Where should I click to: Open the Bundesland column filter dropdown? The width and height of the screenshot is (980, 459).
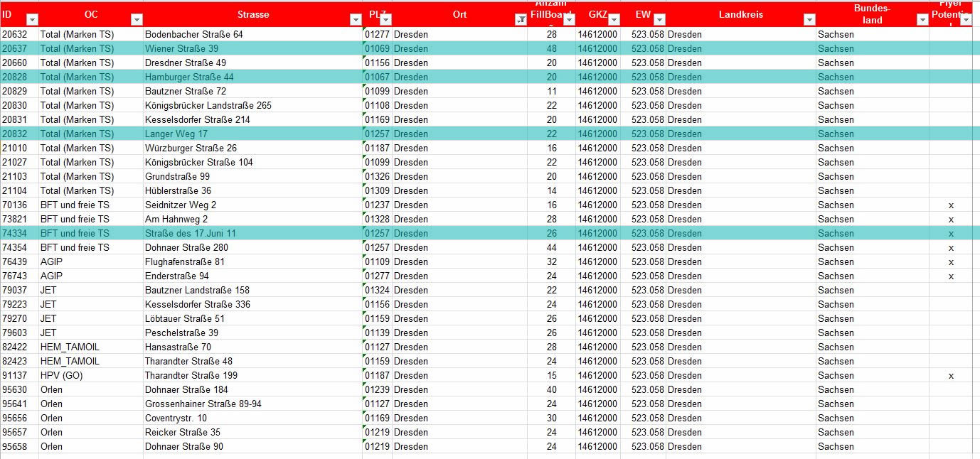(x=922, y=20)
